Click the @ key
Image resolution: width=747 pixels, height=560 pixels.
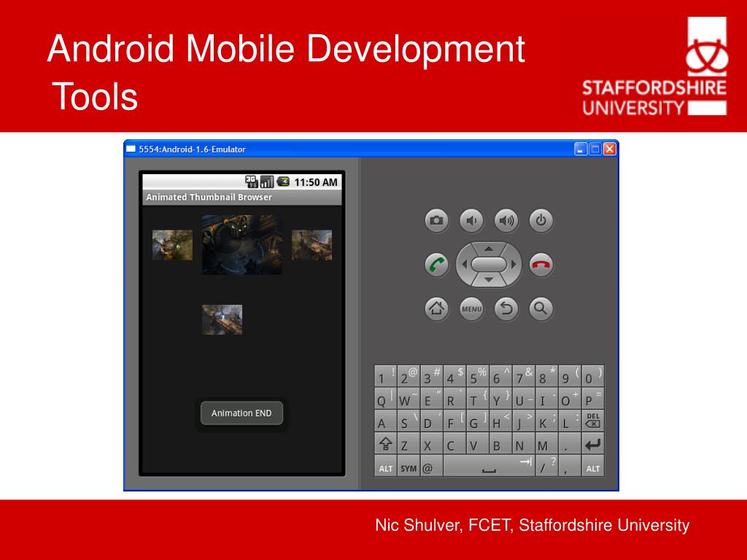pos(431,466)
